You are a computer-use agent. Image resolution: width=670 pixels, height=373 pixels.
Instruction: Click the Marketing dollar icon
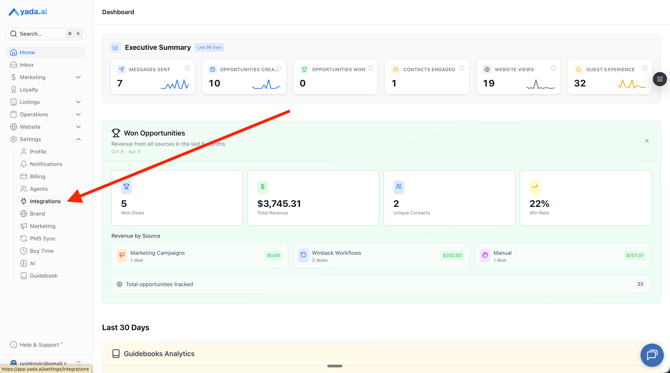click(14, 77)
